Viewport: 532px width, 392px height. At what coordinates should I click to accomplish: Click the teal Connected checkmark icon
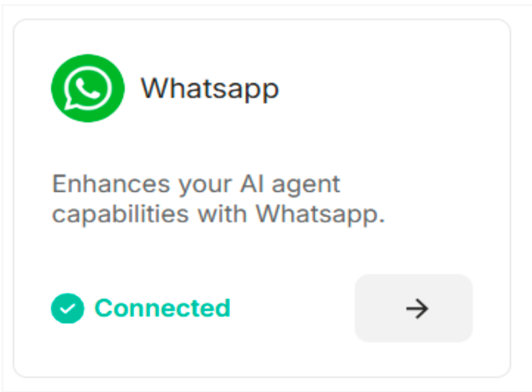pyautogui.click(x=67, y=308)
